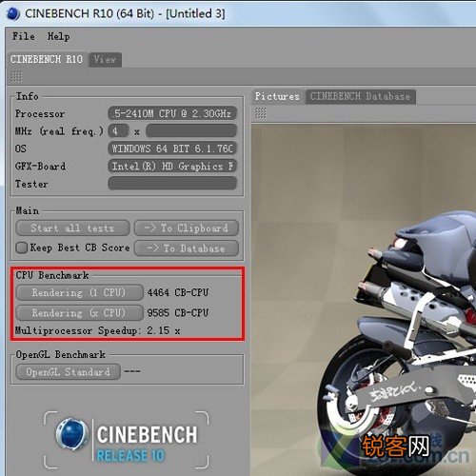Open the File menu
This screenshot has width=476, height=476.
[24, 36]
